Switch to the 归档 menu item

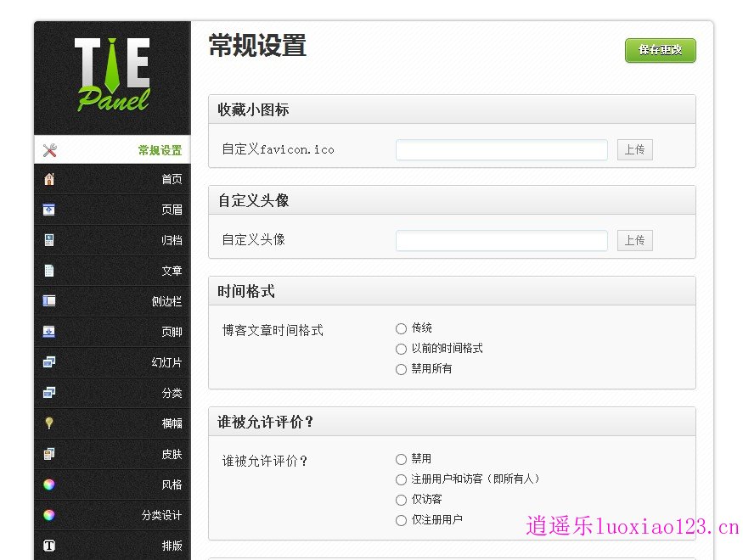pos(112,240)
